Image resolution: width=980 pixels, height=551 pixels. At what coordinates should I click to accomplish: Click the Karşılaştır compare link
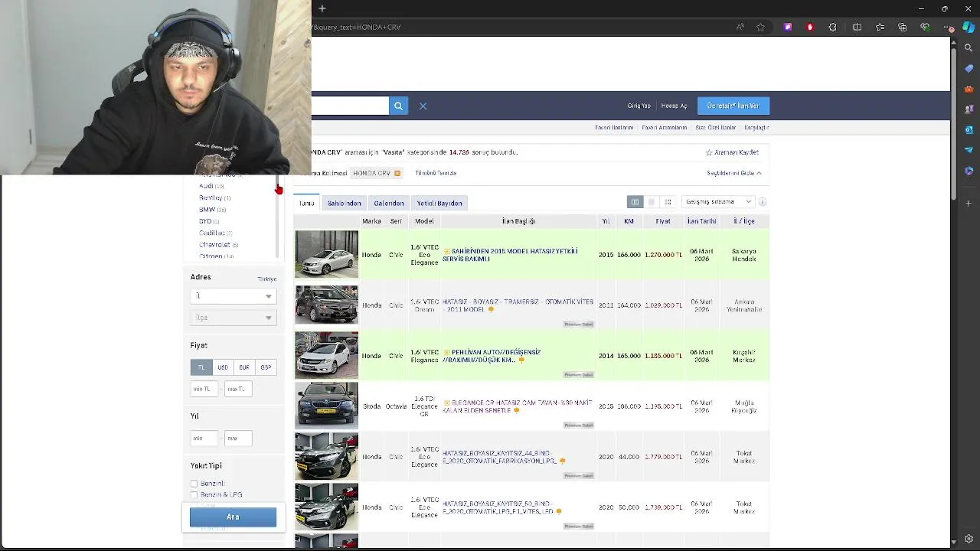coord(756,128)
